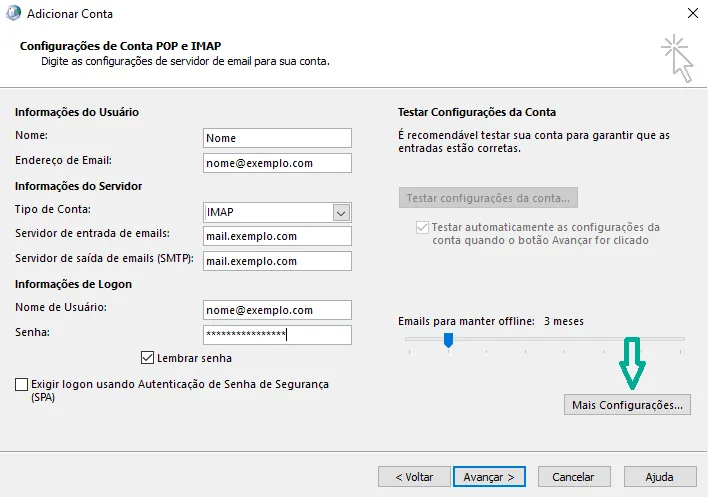Click the Servidor de saída (SMTP) field
The height and width of the screenshot is (497, 708).
click(277, 261)
